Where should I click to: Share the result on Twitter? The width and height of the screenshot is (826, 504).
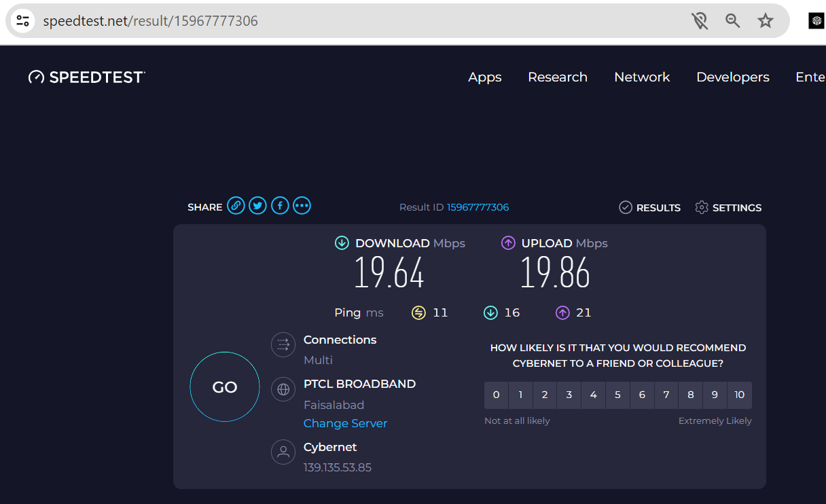click(257, 206)
